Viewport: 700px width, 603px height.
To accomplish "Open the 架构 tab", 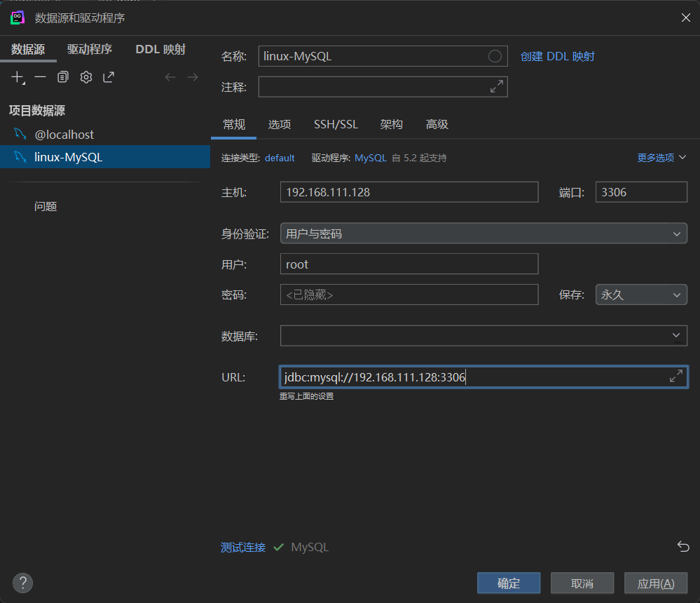I will (x=392, y=124).
